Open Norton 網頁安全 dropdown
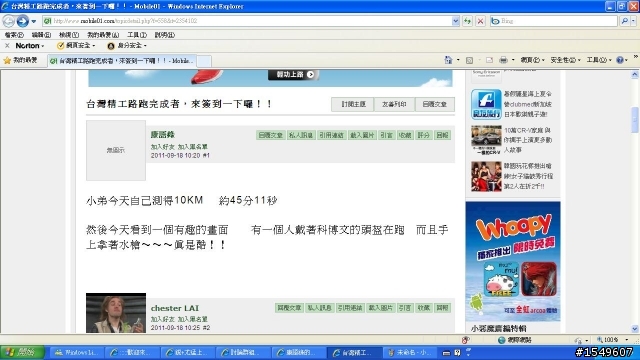The height and width of the screenshot is (360, 640). click(76, 45)
